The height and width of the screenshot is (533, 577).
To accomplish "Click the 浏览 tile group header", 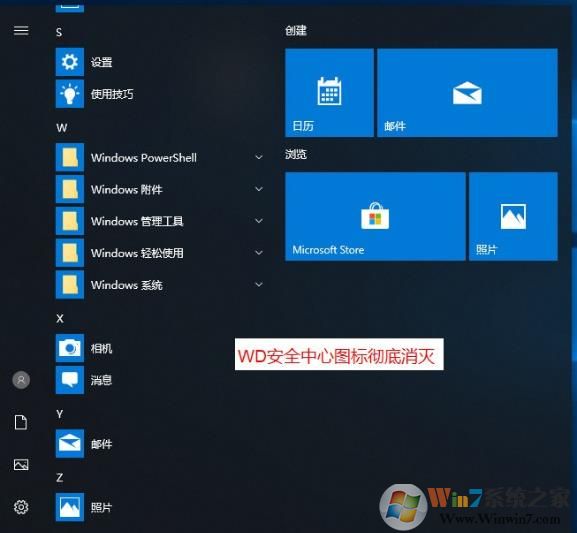I will tap(296, 154).
